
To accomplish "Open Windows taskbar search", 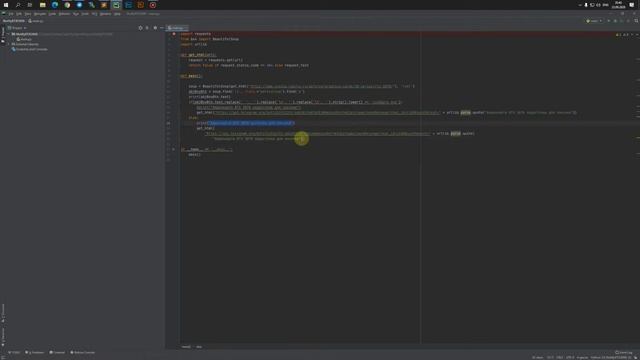I will click(18, 5).
